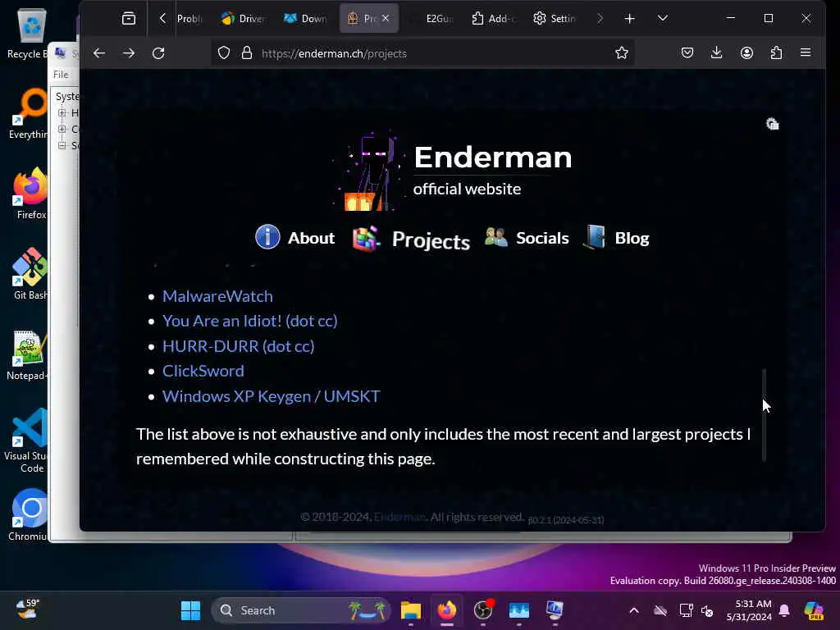The height and width of the screenshot is (630, 840).
Task: List all tabs dropdown arrow
Action: click(663, 19)
